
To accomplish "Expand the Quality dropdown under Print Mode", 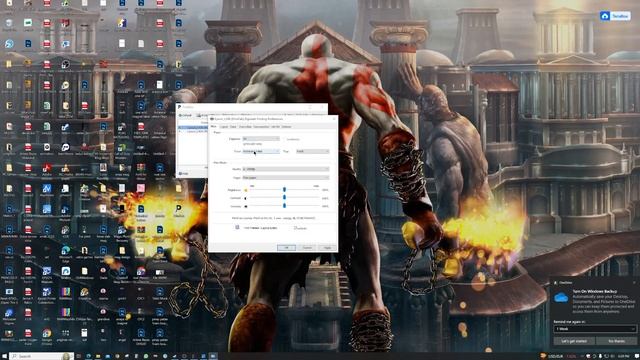I will tap(286, 169).
